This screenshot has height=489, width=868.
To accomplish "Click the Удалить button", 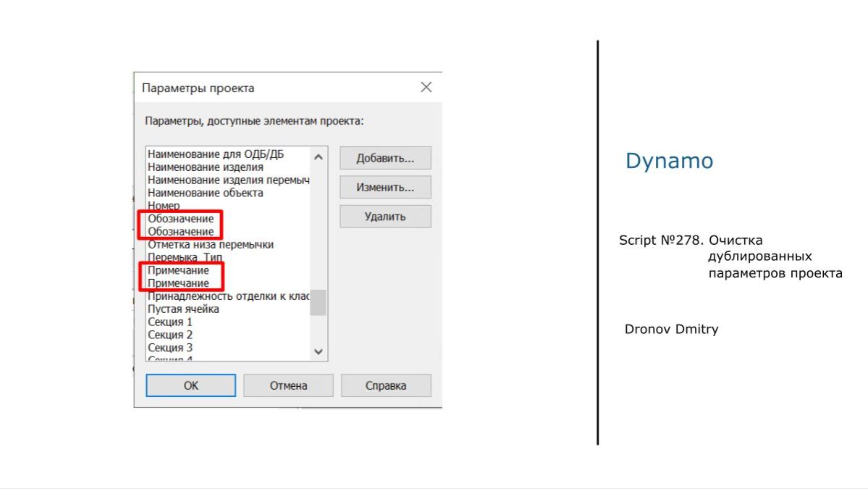I will [x=385, y=217].
